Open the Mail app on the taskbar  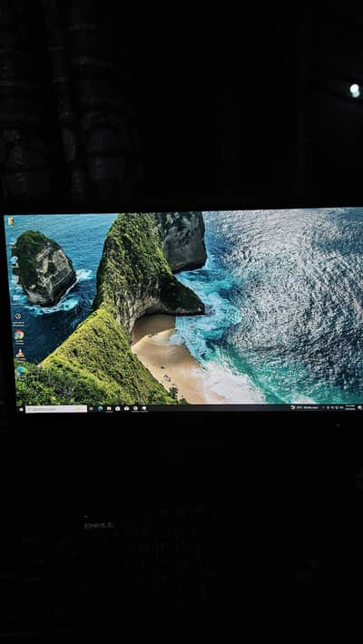[127, 409]
